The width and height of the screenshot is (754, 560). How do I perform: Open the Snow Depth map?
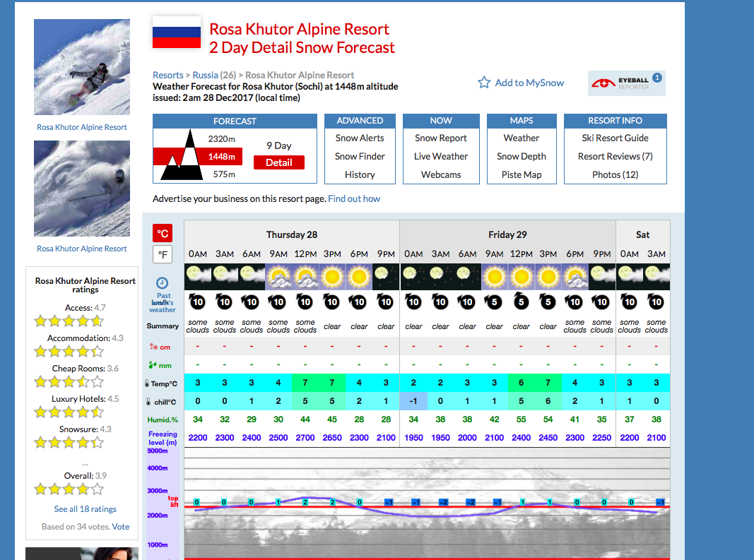pos(522,156)
